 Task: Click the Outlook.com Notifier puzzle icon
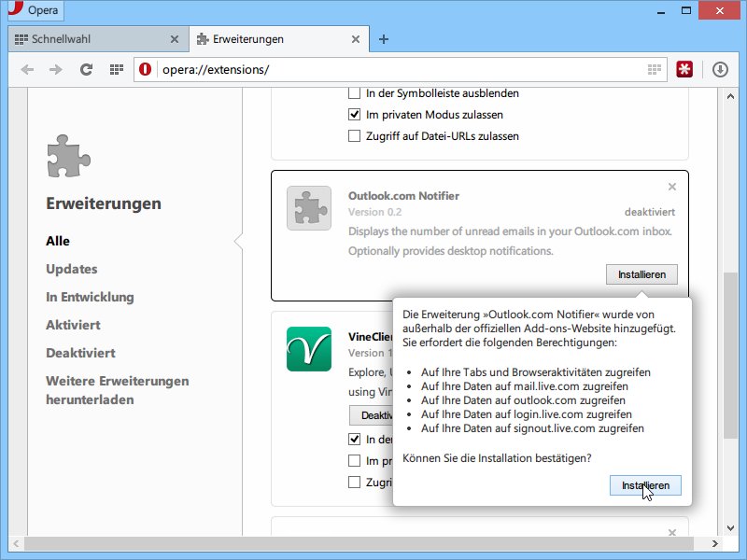tap(309, 208)
